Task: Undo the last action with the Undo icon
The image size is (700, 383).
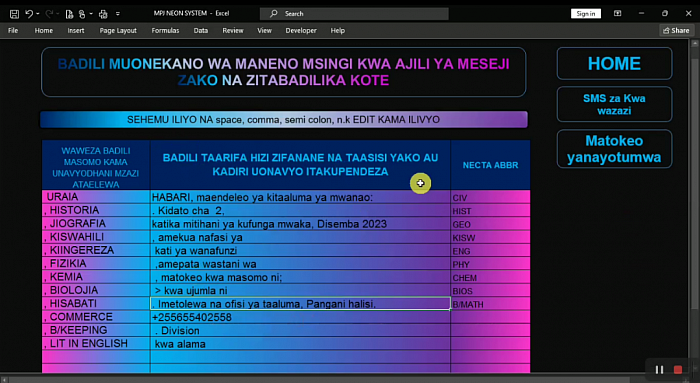Action: click(x=29, y=14)
